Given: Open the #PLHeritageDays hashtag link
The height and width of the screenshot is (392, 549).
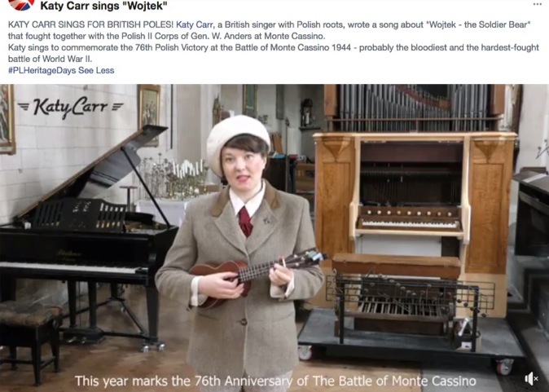Looking at the screenshot, I should coord(42,70).
